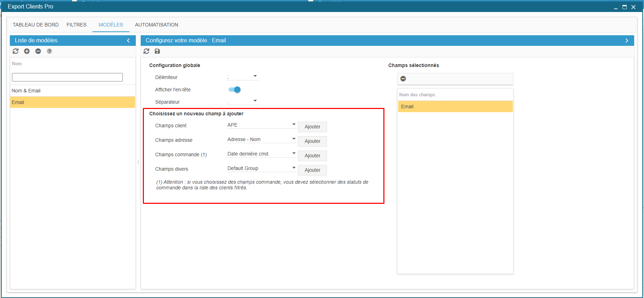Click Ajouter for Champs divers
The height and width of the screenshot is (298, 644).
click(312, 170)
